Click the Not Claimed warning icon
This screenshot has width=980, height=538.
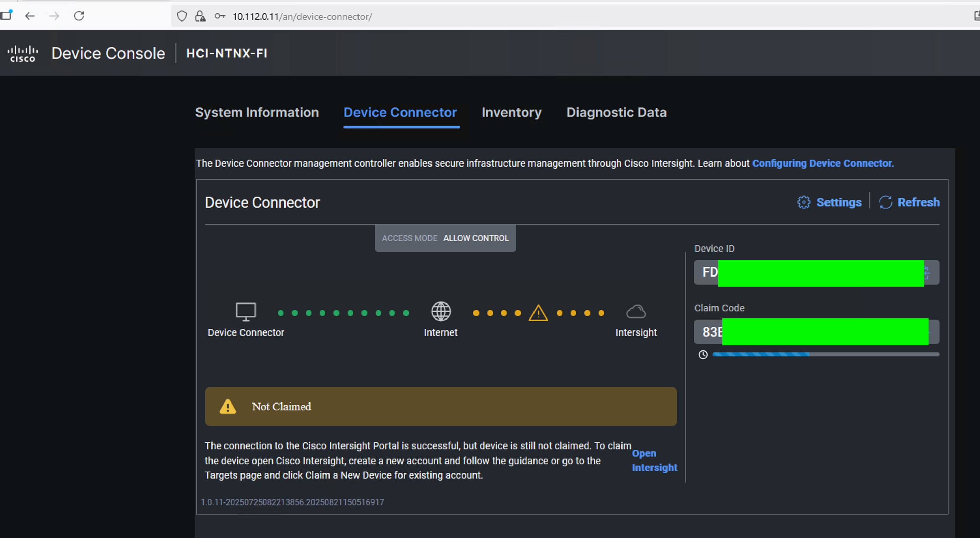point(227,406)
